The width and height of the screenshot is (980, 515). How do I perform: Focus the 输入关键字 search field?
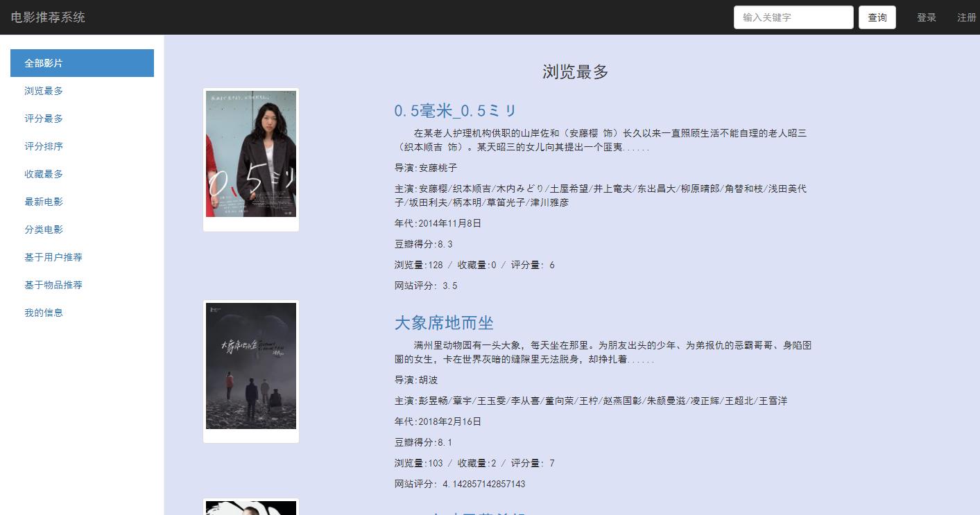[x=793, y=17]
